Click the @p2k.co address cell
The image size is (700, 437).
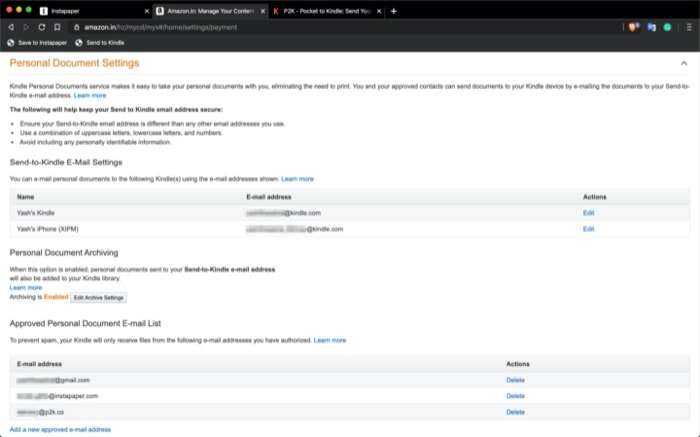point(40,412)
